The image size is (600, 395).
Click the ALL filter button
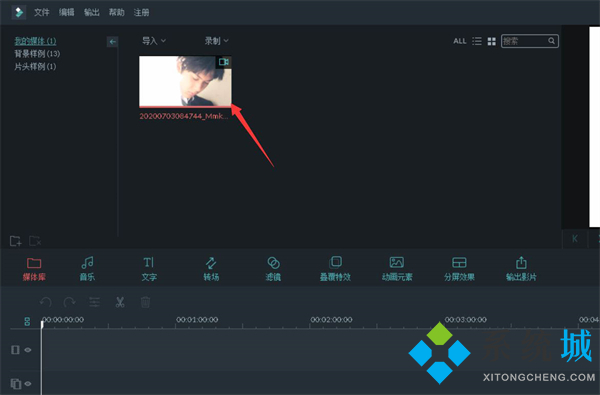[460, 41]
